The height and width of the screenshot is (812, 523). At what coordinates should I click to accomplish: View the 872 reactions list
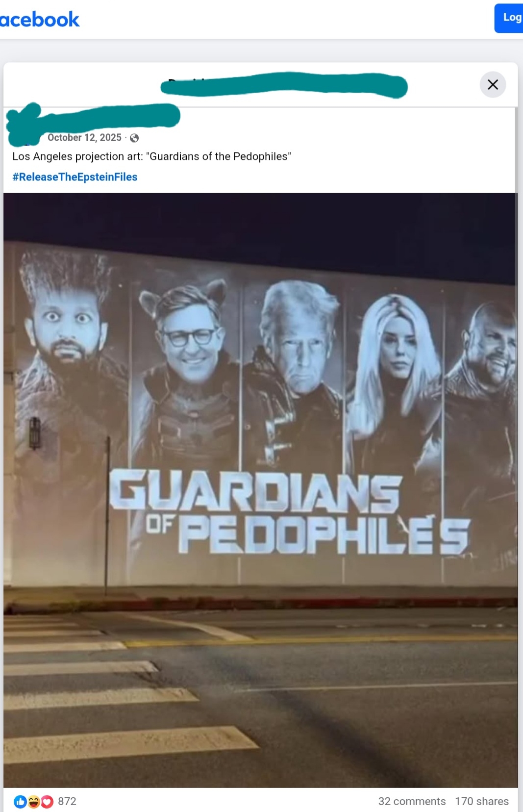point(67,801)
